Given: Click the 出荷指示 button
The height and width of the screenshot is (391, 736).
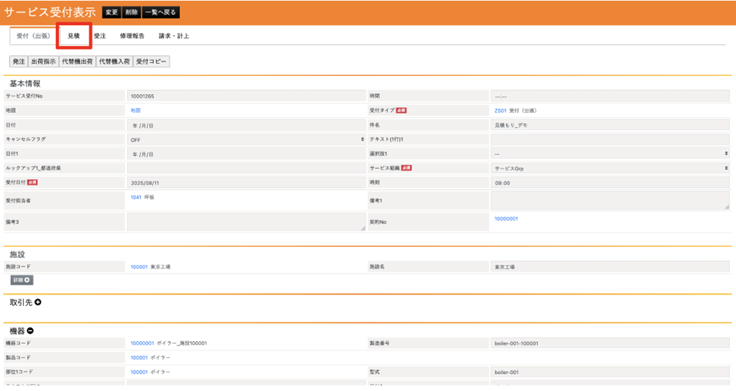Looking at the screenshot, I should pos(43,61).
